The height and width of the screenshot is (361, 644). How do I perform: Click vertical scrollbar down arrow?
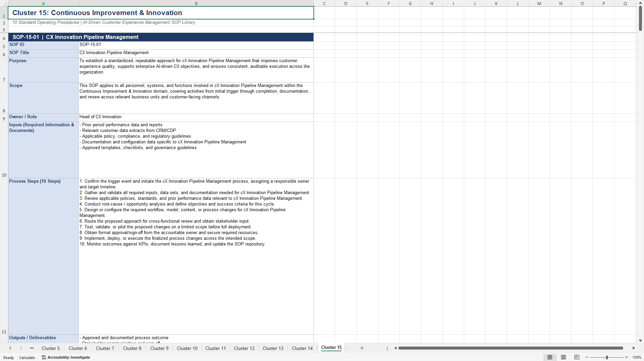[640, 341]
